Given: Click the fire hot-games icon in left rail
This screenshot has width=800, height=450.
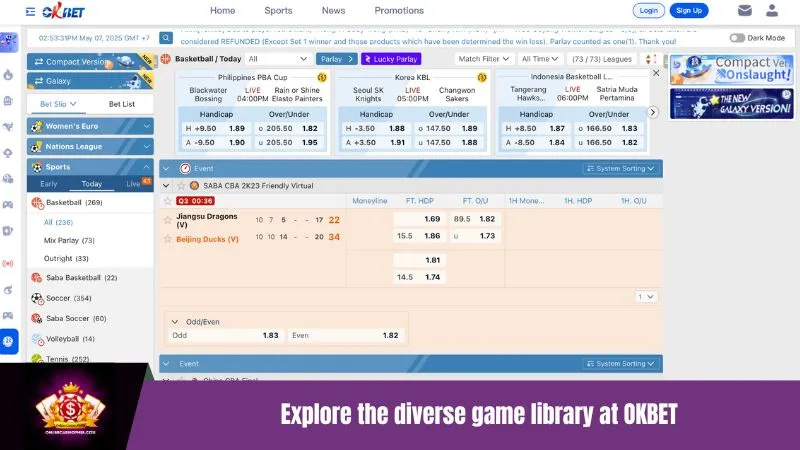Looking at the screenshot, I should pyautogui.click(x=8, y=75).
